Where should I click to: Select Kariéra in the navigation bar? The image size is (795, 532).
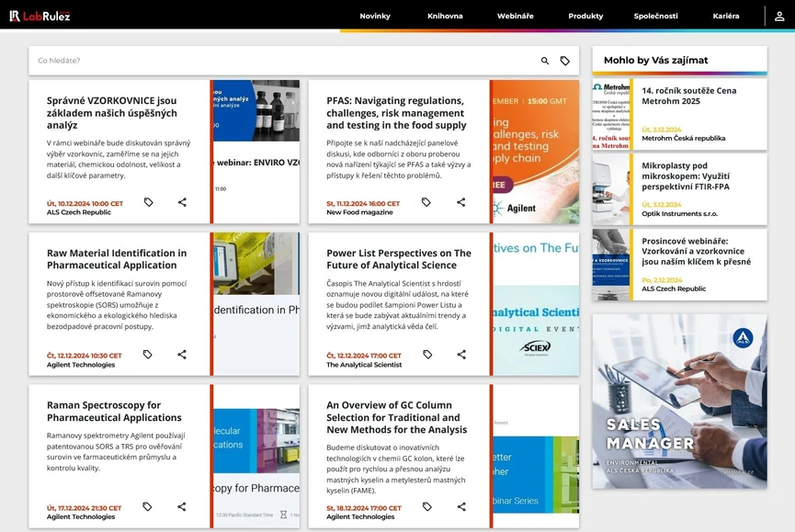point(726,16)
